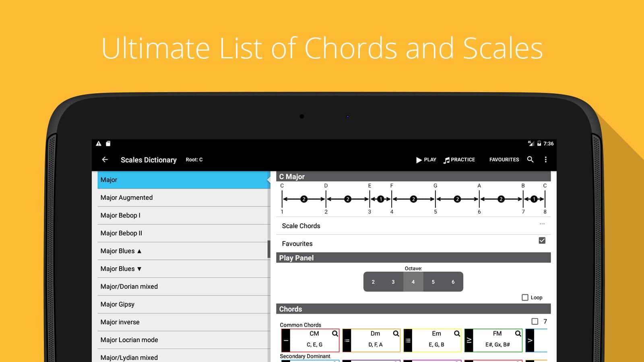
Task: Enable the Loop checkbox
Action: (x=525, y=298)
